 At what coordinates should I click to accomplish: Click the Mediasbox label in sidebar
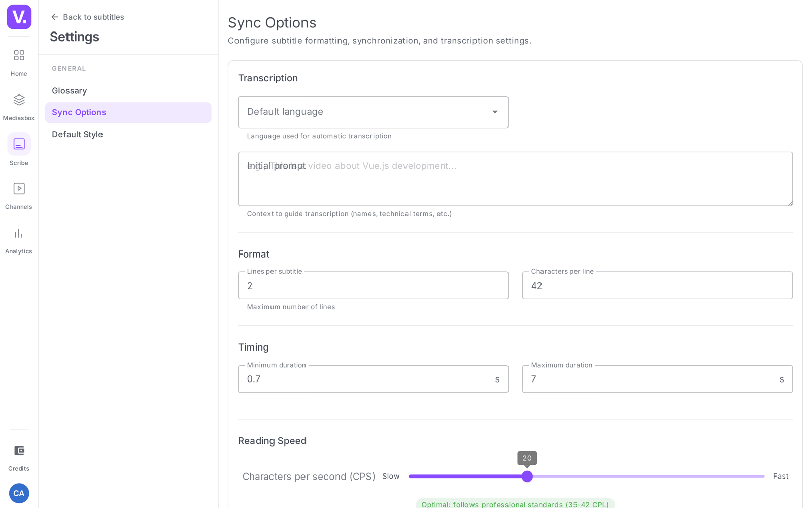19,118
